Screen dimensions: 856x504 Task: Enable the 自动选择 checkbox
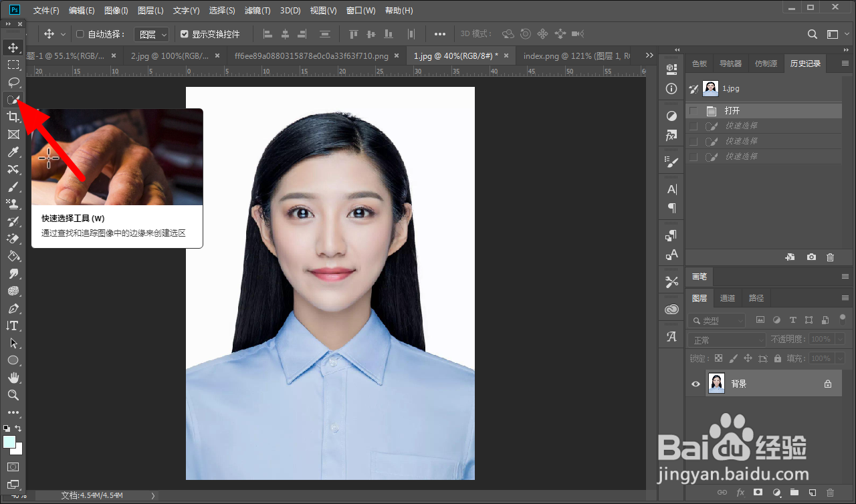coord(80,34)
